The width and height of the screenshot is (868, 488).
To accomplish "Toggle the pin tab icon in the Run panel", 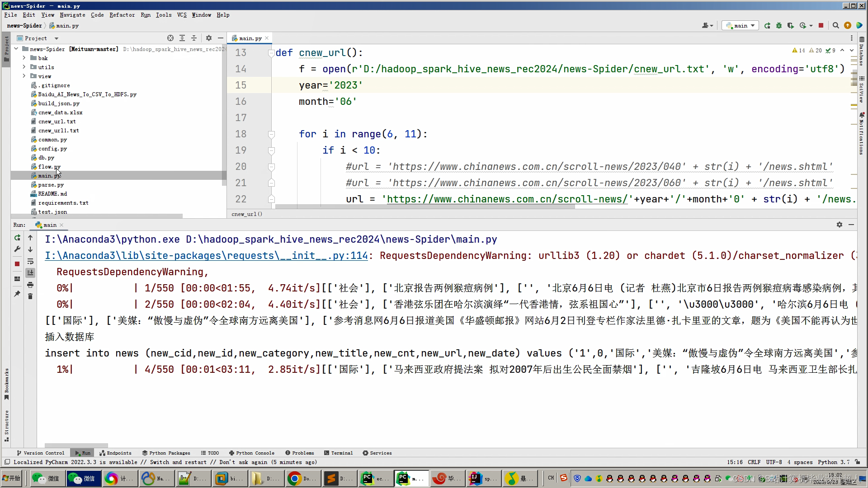I will (17, 294).
